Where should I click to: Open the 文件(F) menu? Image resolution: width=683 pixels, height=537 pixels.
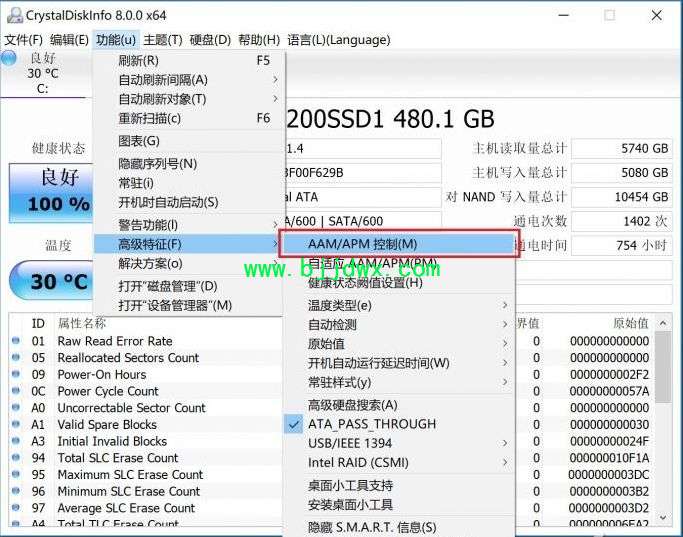coord(24,40)
